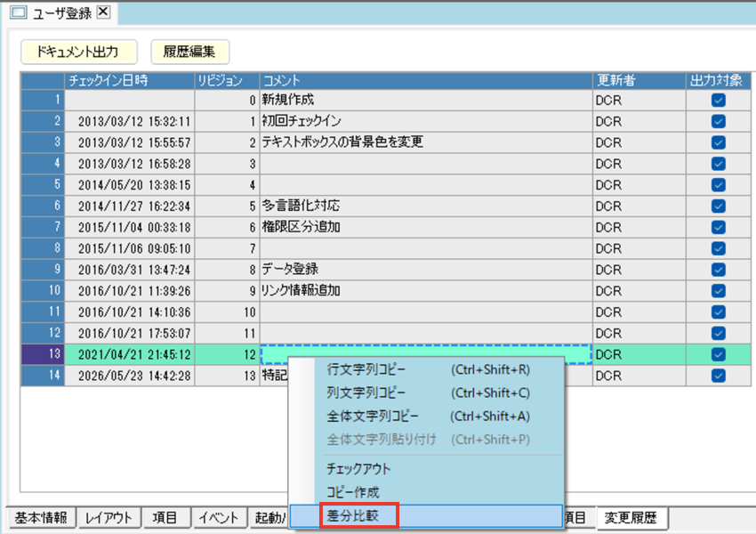Toggle 出力対象 checkbox for revision 2 row
756x534 pixels.
tap(718, 142)
